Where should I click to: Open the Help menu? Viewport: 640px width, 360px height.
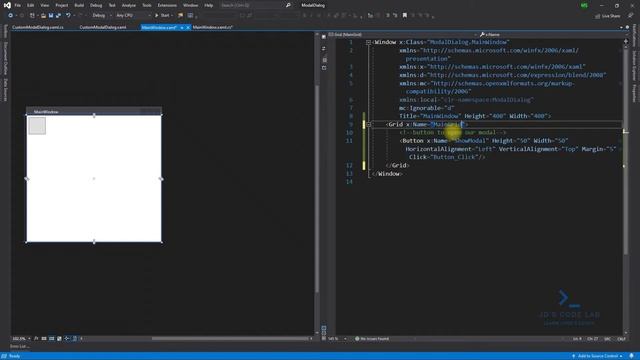[x=209, y=5]
